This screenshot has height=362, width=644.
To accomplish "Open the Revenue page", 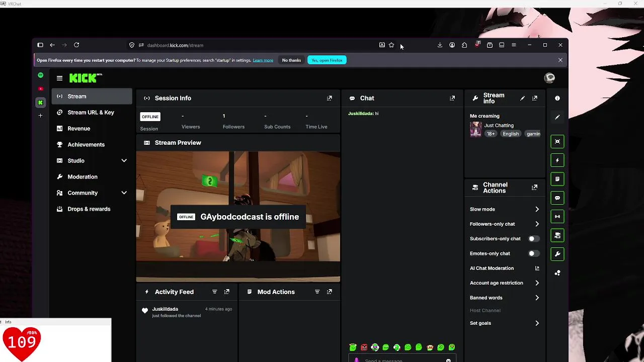I will [x=92, y=129].
